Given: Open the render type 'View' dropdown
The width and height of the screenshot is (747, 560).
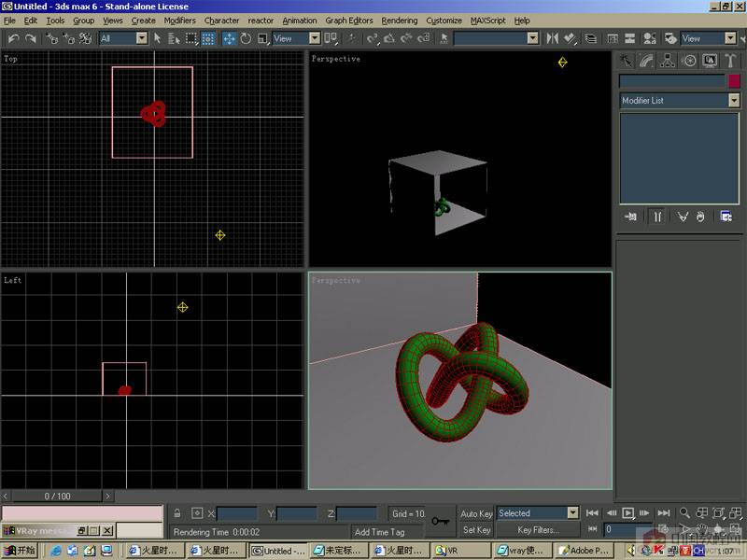Looking at the screenshot, I should point(730,38).
